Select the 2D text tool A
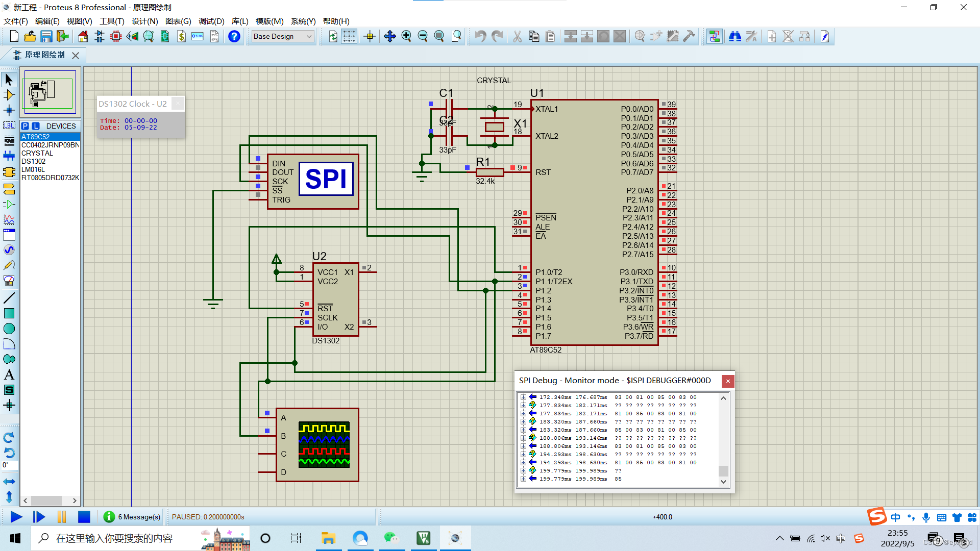 pos(9,375)
